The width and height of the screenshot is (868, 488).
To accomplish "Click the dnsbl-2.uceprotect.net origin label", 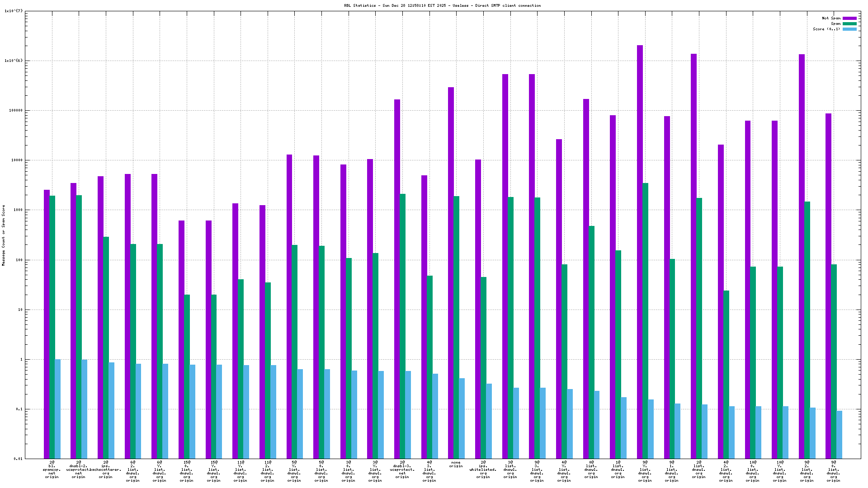I will coord(79,469).
